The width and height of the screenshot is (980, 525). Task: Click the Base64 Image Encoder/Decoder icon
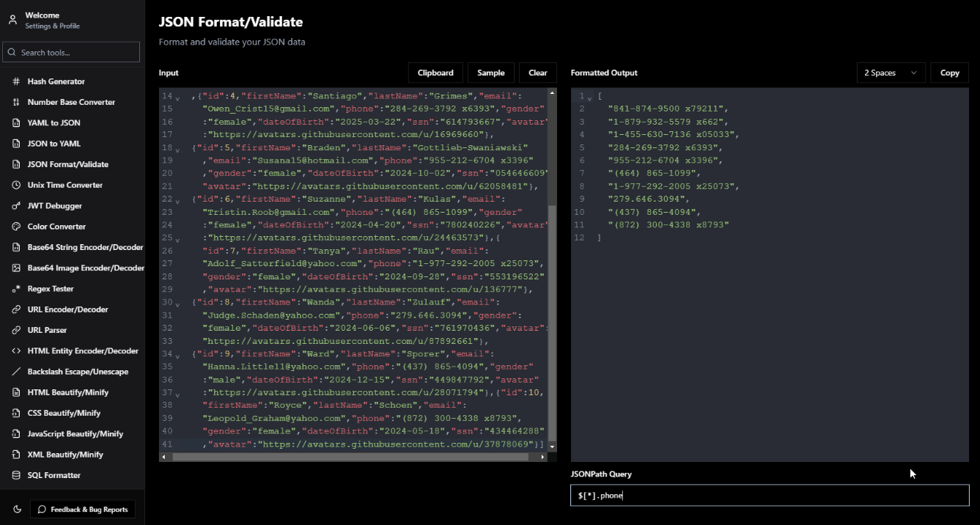pyautogui.click(x=16, y=268)
